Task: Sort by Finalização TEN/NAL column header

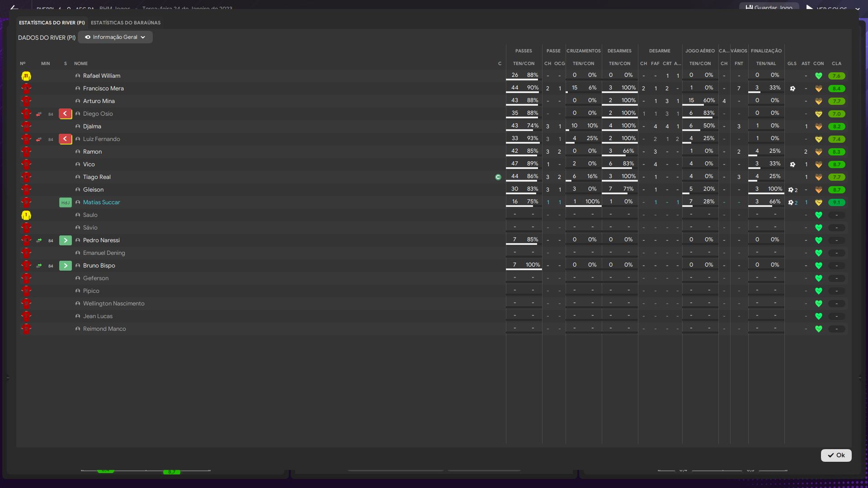Action: click(766, 64)
